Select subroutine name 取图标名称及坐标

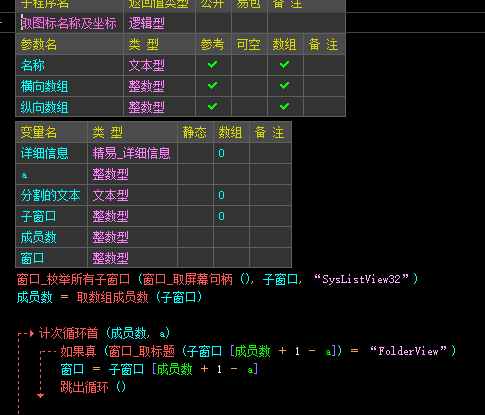69,23
